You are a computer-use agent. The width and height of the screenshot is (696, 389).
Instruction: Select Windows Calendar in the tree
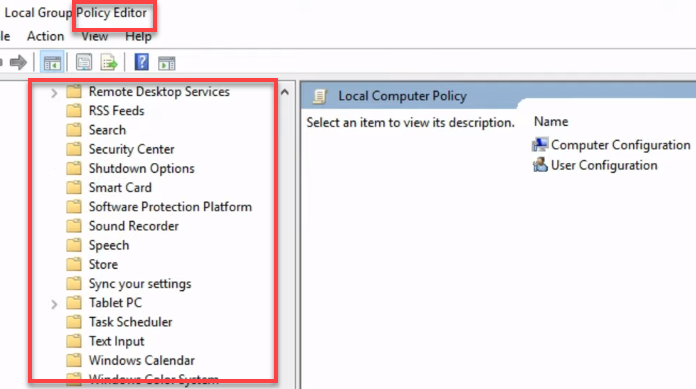tap(142, 360)
